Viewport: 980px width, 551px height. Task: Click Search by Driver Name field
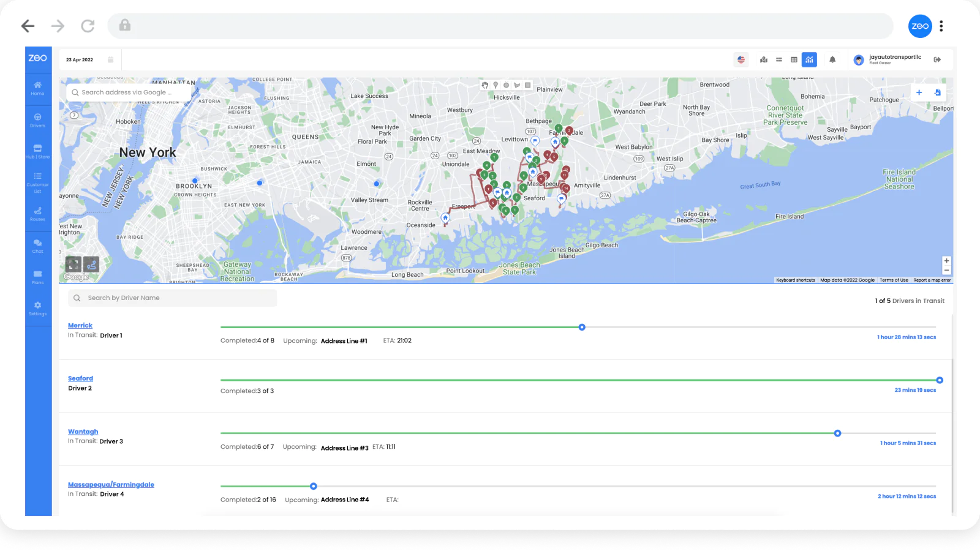pyautogui.click(x=173, y=298)
